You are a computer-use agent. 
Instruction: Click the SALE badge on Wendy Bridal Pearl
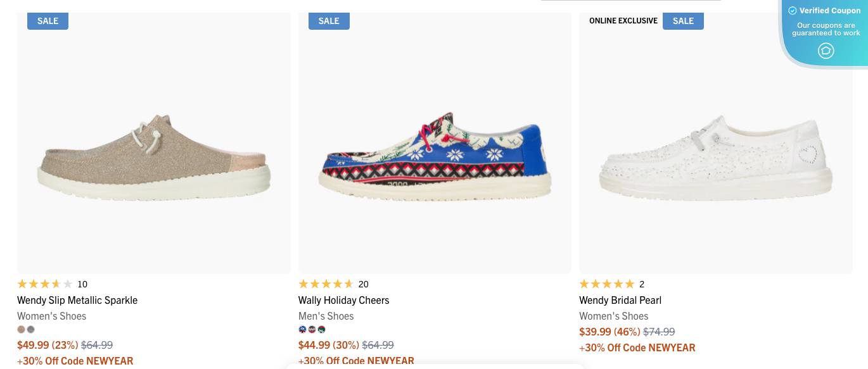click(x=683, y=21)
